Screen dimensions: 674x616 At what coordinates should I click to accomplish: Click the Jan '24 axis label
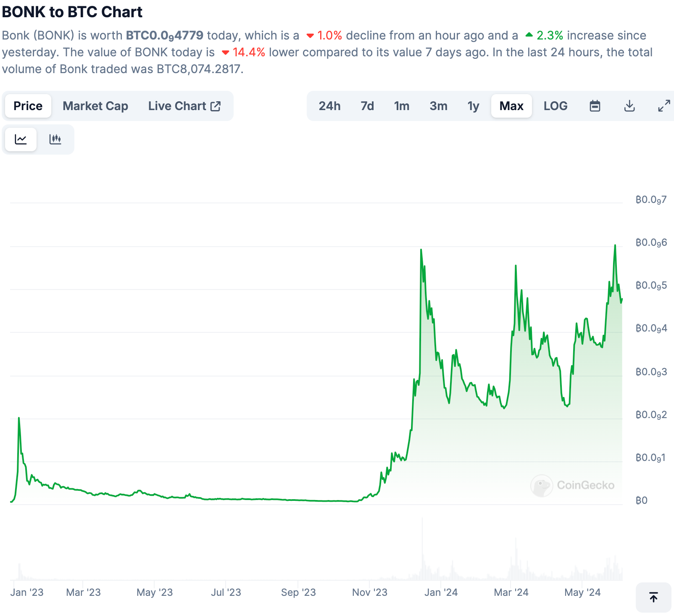441,592
